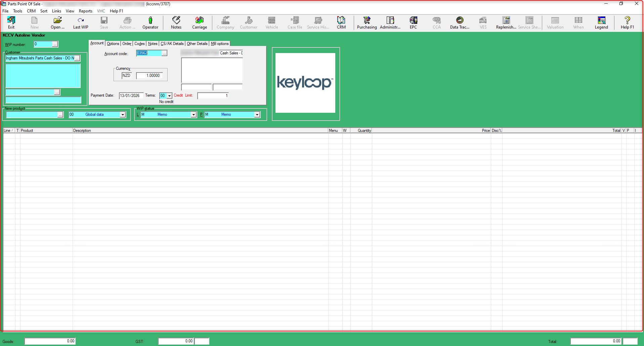Click the Save toolbar icon
Viewport: 644px width, 346px height.
[104, 23]
